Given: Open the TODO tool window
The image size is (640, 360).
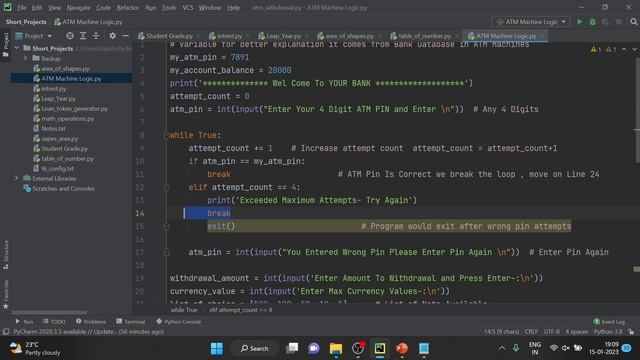Looking at the screenshot, I should (x=54, y=322).
